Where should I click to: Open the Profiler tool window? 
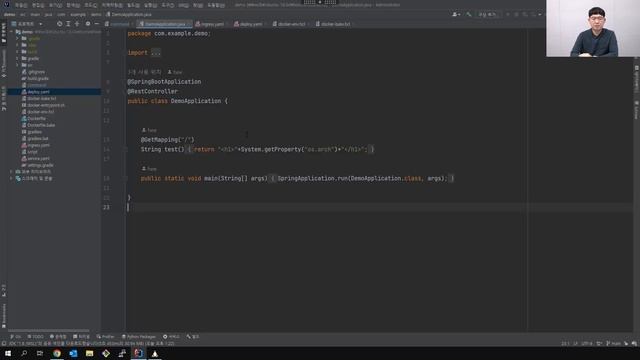(x=106, y=337)
